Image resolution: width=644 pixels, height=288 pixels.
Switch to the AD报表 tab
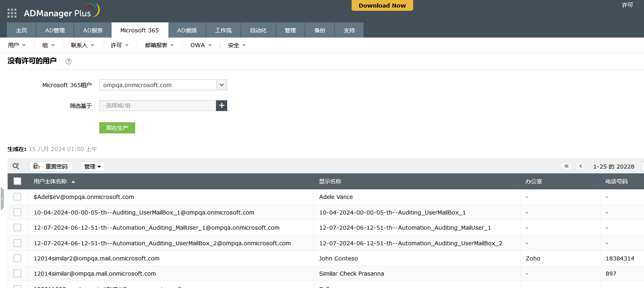[93, 30]
